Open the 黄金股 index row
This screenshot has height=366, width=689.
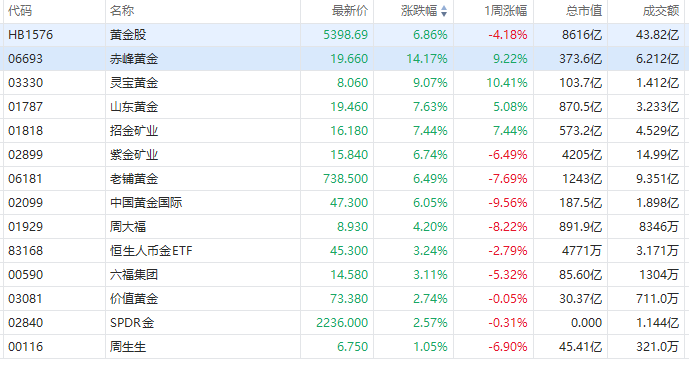(344, 35)
